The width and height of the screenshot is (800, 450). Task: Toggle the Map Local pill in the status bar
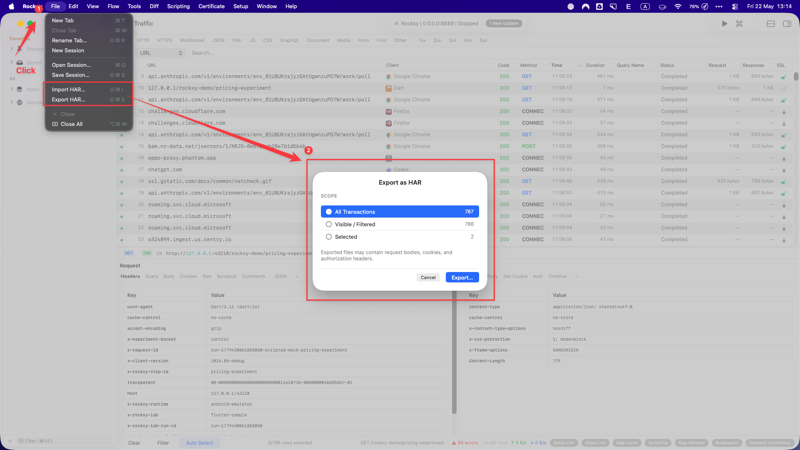(x=627, y=443)
